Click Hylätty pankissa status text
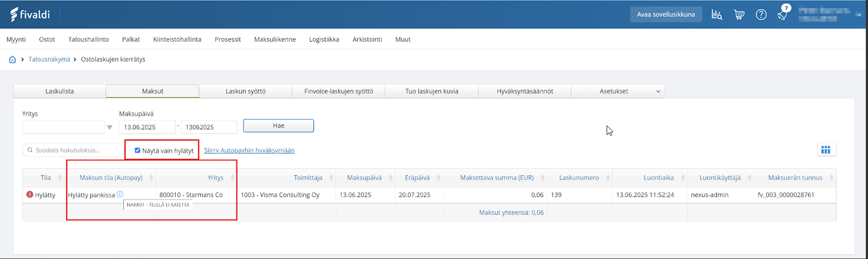Image resolution: width=868 pixels, height=259 pixels. pos(91,195)
